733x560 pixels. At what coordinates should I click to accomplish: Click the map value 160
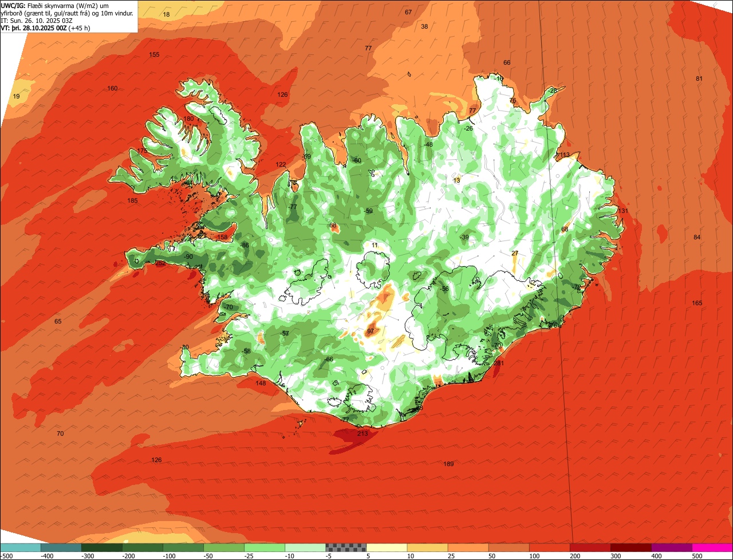112,89
